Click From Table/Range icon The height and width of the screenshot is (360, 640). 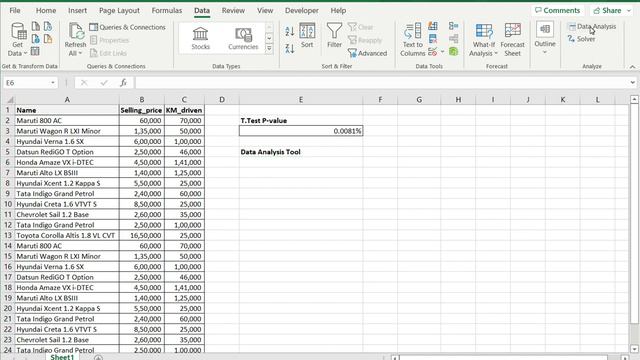point(35,51)
